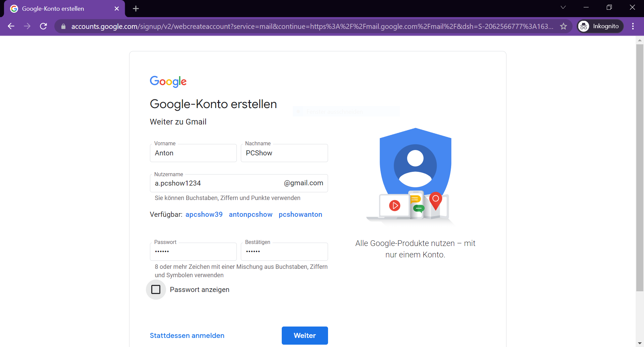Click the scrollbar down arrow

pos(640,343)
